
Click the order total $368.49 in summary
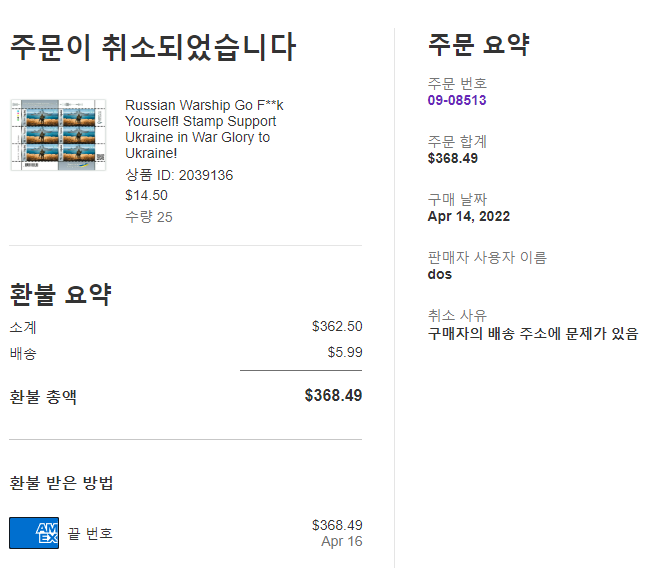[x=453, y=158]
